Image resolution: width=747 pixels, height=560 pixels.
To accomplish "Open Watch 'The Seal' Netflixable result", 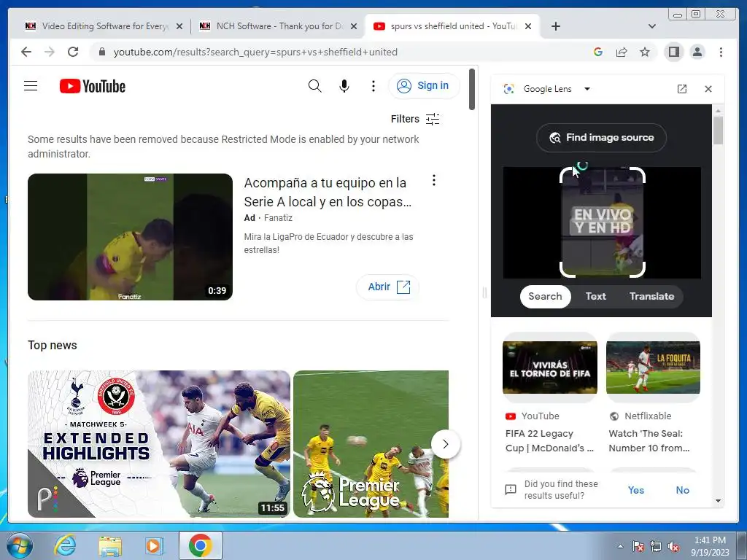I will point(649,440).
